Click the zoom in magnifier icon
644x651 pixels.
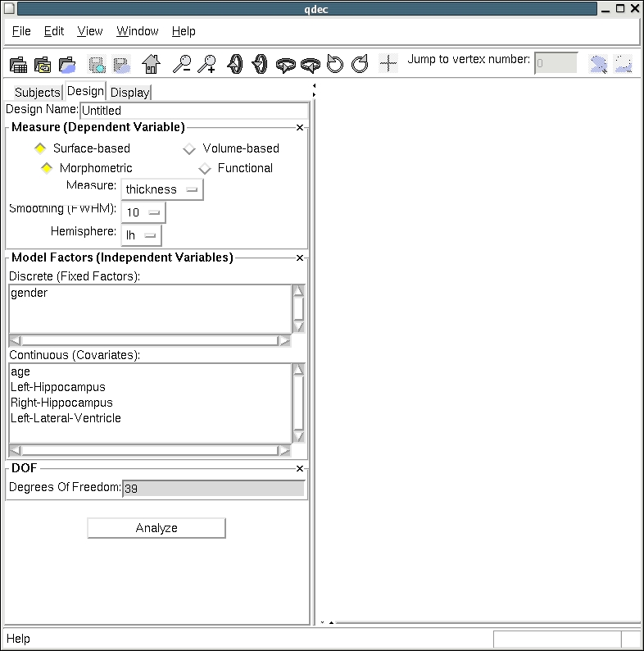(x=207, y=64)
